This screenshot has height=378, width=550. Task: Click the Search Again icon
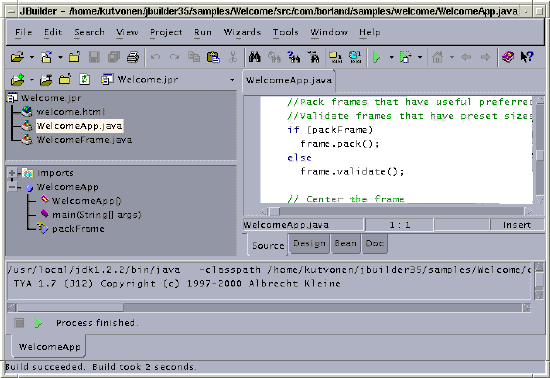[294, 57]
